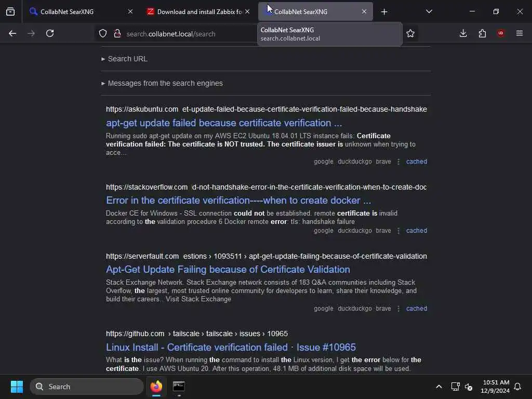
Task: Expand the Search URL section
Action: click(x=125, y=59)
